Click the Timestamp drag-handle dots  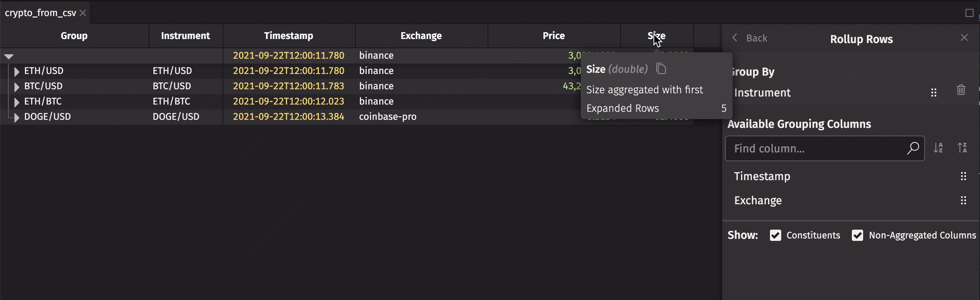click(x=964, y=176)
